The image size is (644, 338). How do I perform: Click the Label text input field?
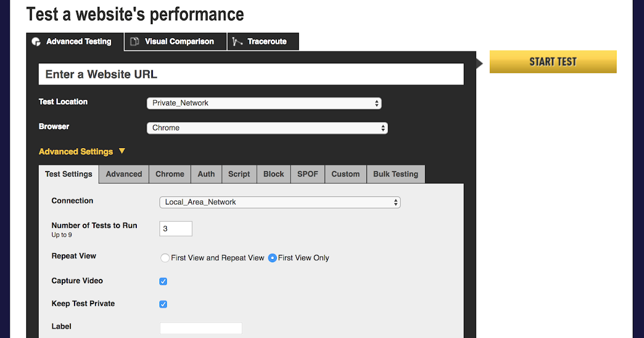[x=201, y=328]
